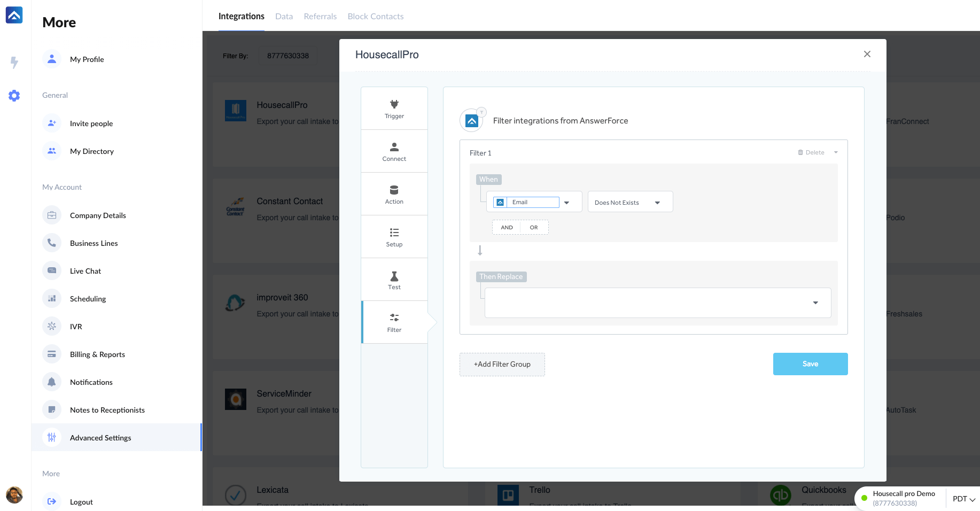Click the Billing & Reports label
This screenshot has height=511, width=980.
97,354
